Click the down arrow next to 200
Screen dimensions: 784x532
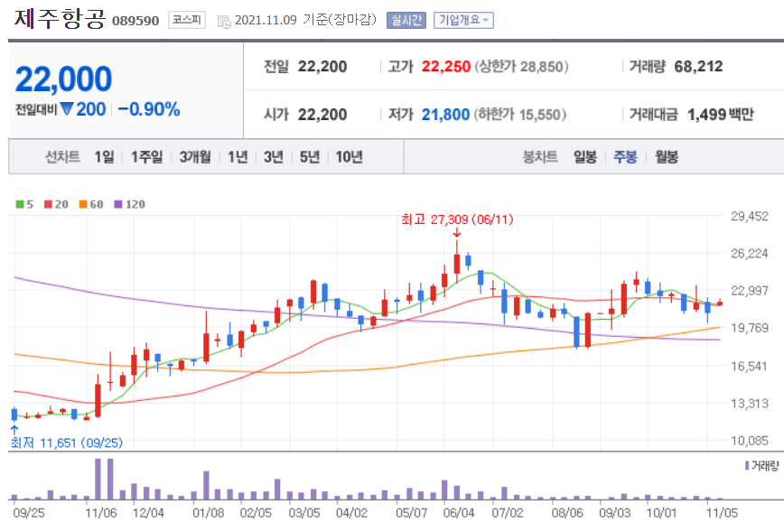[67, 108]
